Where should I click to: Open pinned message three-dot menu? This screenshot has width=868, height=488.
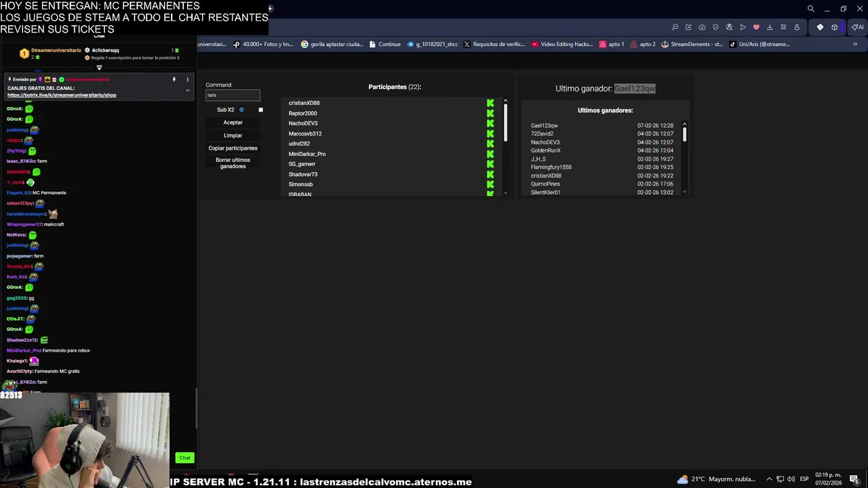tap(187, 80)
